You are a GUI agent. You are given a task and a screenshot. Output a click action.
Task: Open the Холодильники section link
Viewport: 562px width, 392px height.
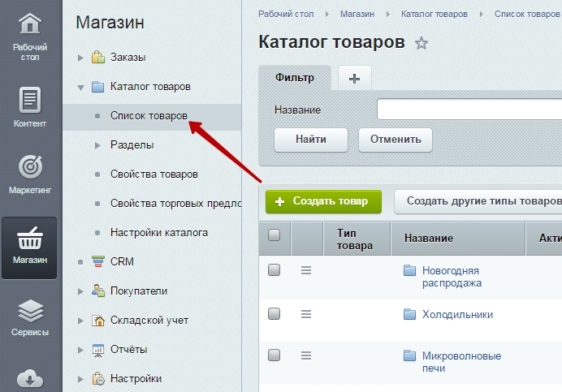(x=457, y=314)
